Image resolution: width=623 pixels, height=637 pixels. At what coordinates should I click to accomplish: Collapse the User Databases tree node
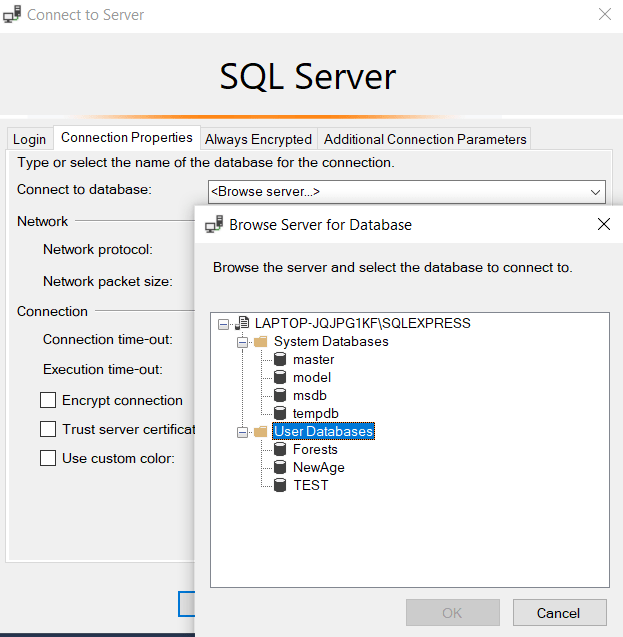(x=242, y=432)
